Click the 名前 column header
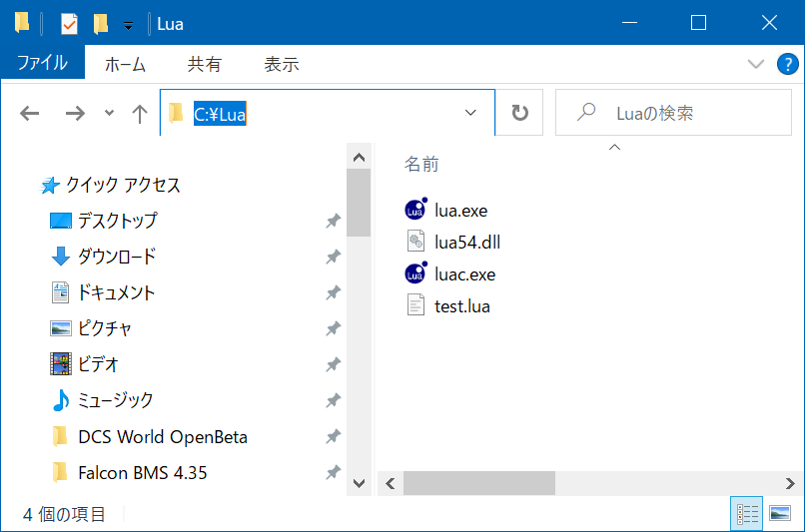 (421, 164)
